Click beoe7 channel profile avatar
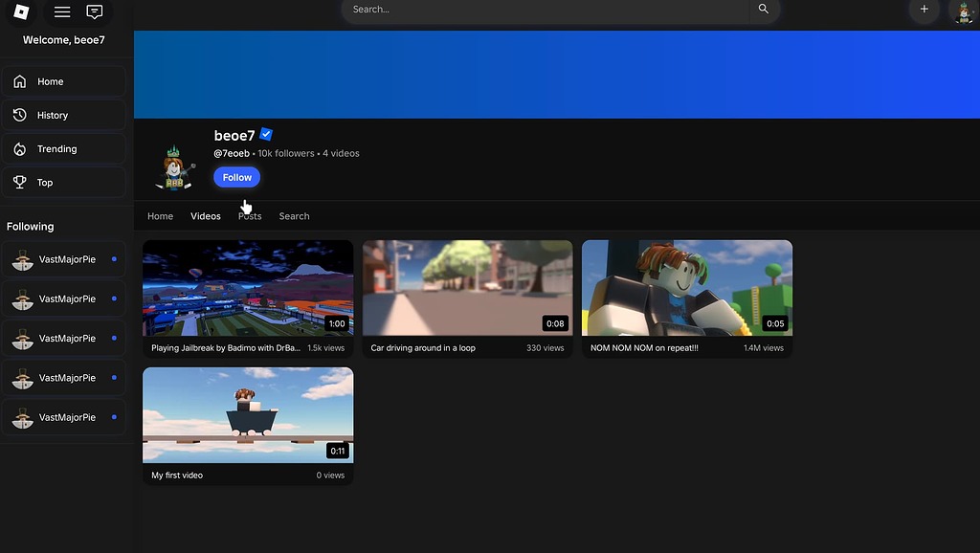Screen dimensions: 980x553 (176, 167)
